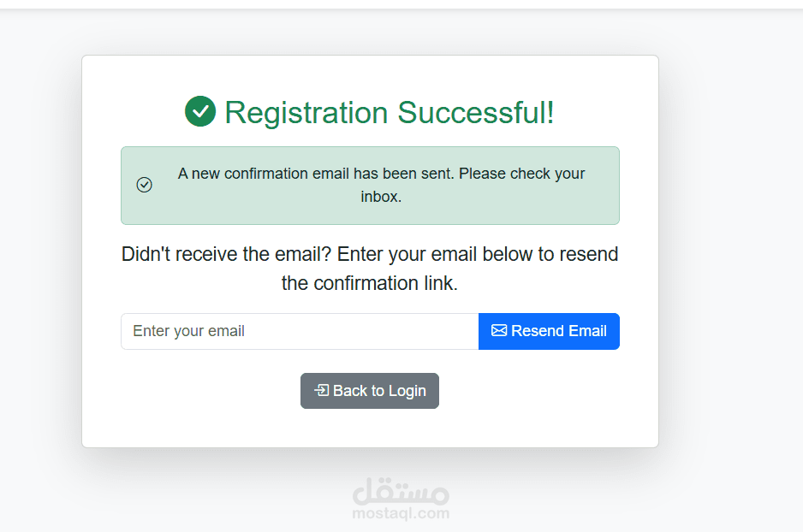Screen dimensions: 803x532
Task: Click "the confirmation link." text line
Action: [x=370, y=283]
